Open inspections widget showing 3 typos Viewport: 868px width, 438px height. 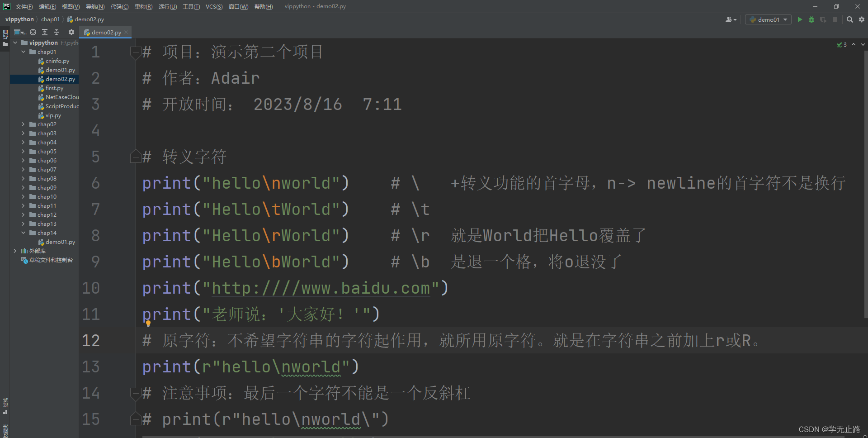842,45
